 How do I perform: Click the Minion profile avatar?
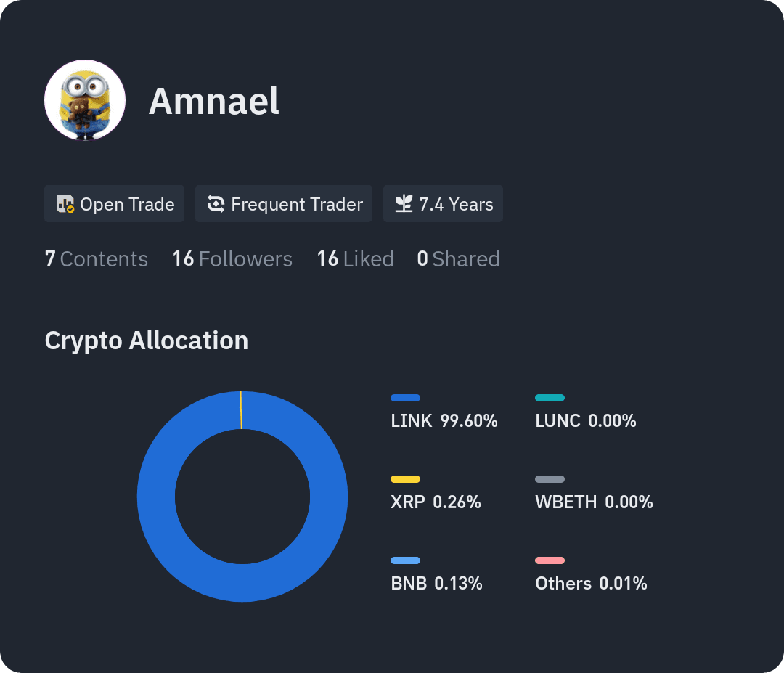pyautogui.click(x=85, y=100)
